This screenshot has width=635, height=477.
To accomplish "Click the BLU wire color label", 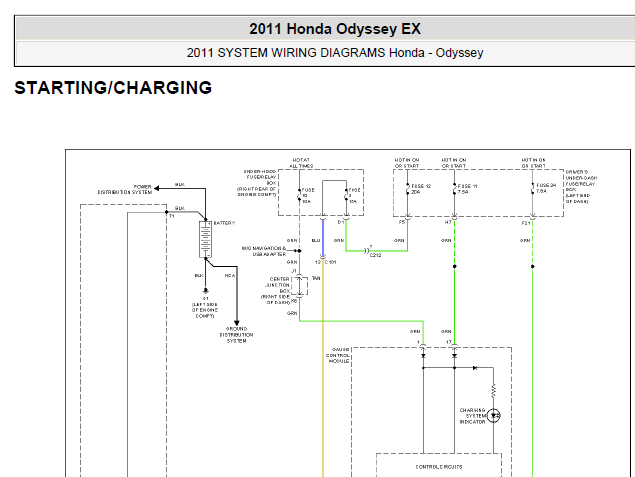I will point(316,241).
